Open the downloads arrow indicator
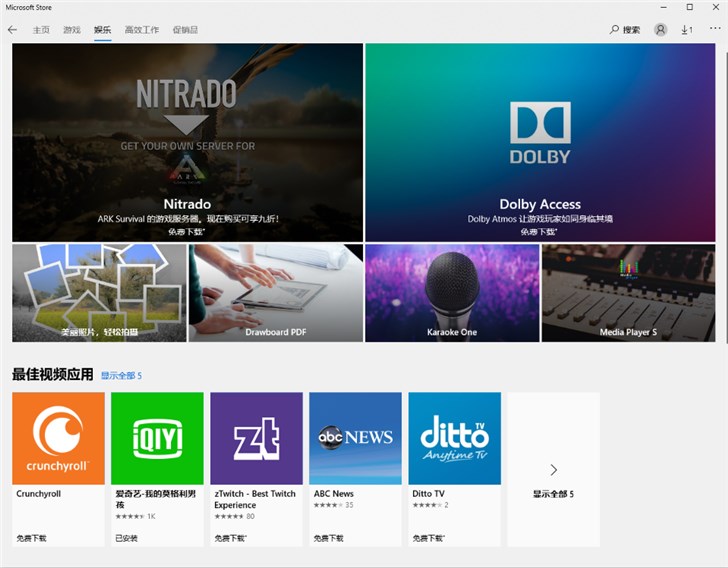This screenshot has height=568, width=728. pos(687,30)
